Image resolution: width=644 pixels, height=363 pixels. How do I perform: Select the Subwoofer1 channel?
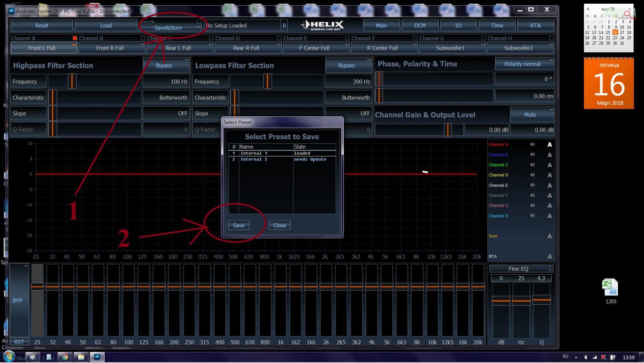452,48
